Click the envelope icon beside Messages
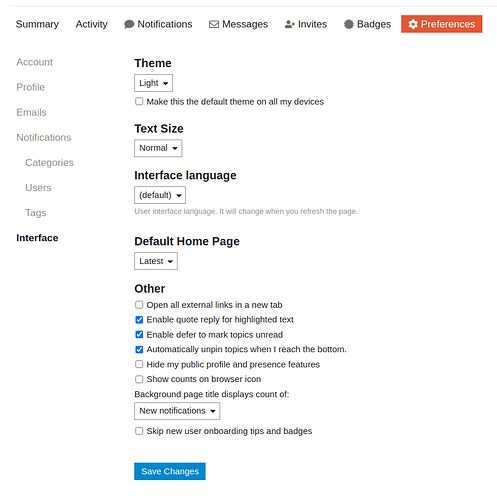 (214, 24)
